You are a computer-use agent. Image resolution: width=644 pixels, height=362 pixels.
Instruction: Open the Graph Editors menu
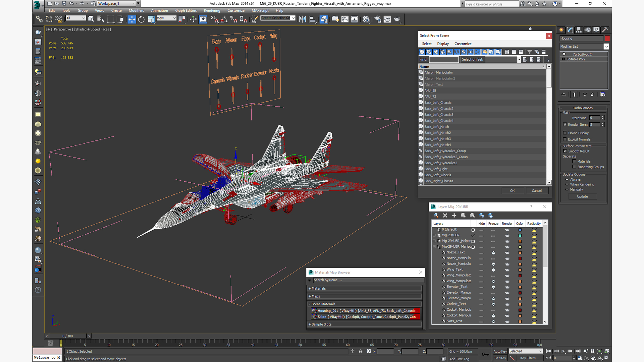[x=186, y=10]
